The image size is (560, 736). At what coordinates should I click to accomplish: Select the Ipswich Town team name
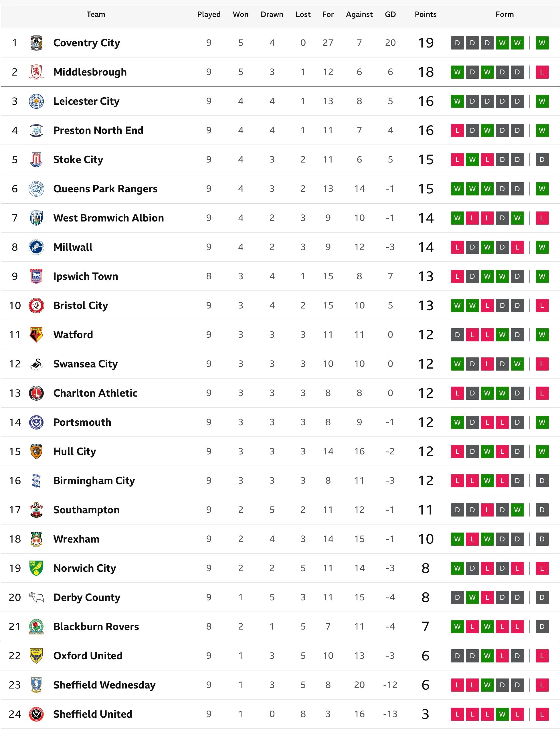click(x=86, y=276)
